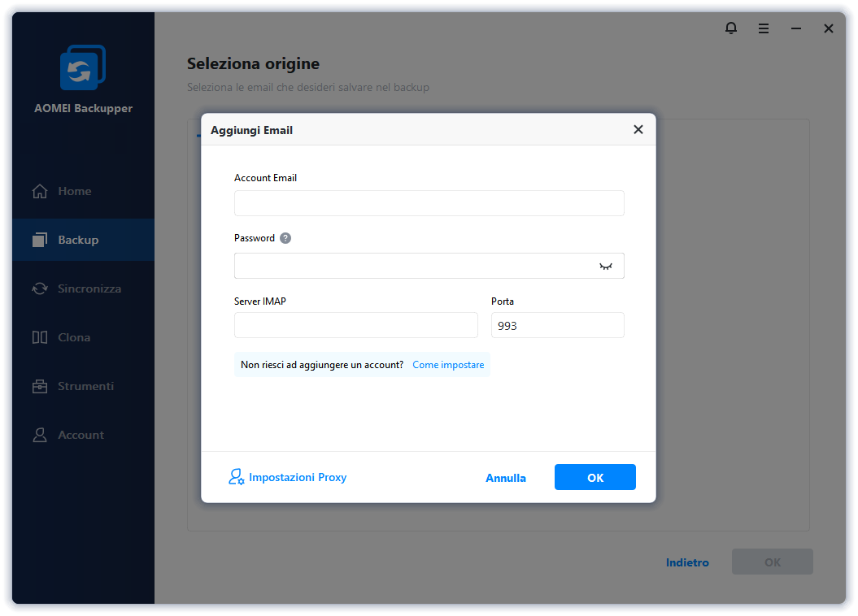Screen dimensions: 858x616
Task: Open the Come impostare help link
Action: (448, 365)
